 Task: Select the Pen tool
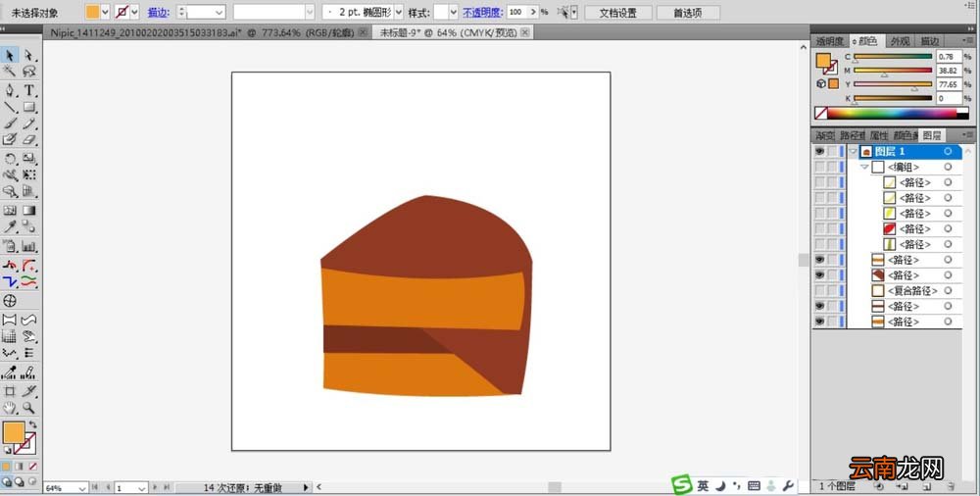coord(10,91)
